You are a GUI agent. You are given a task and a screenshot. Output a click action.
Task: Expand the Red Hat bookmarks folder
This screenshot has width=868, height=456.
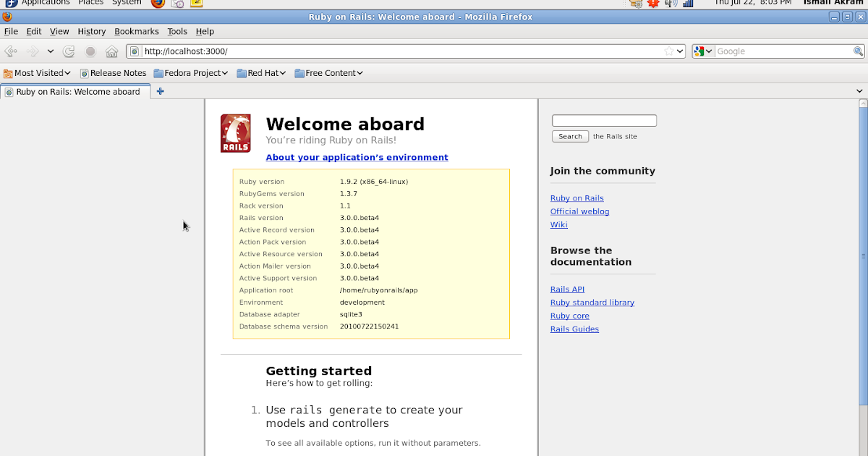click(x=262, y=73)
